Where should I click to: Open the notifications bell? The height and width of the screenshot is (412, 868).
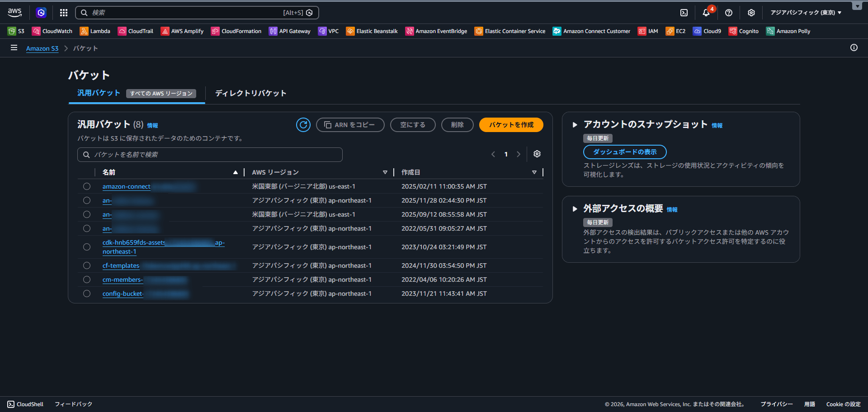tap(706, 13)
